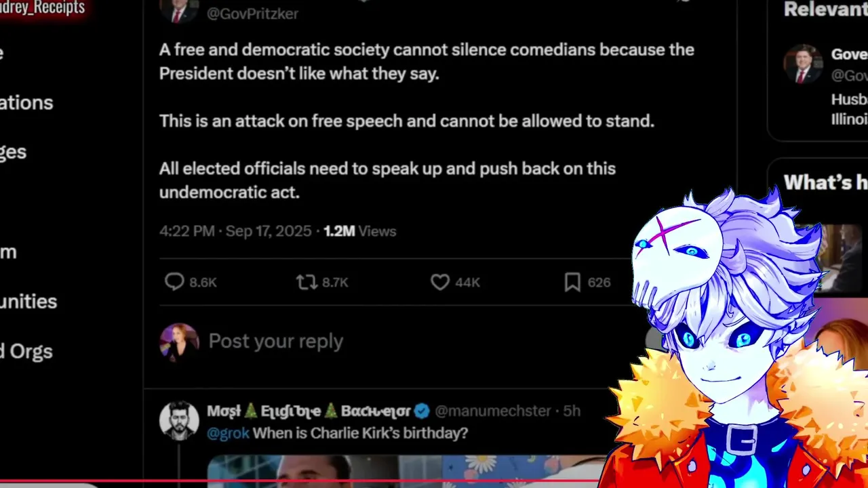Open the manumechster profile avatar
The height and width of the screenshot is (488, 868).
(x=179, y=420)
